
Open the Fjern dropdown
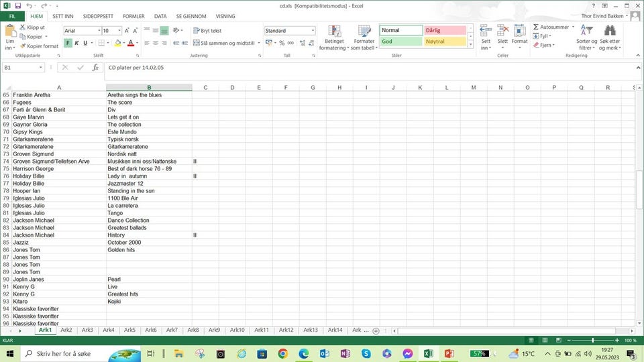coord(544,45)
